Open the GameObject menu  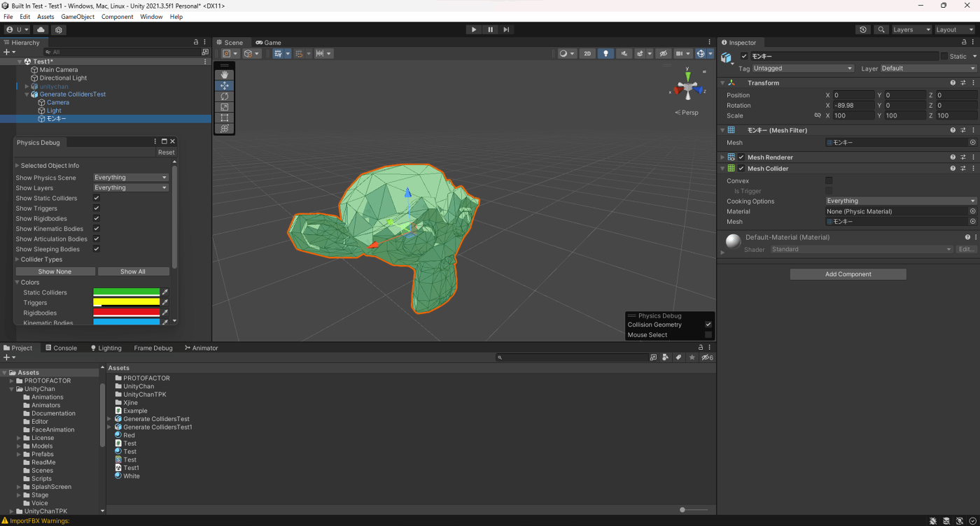click(78, 17)
